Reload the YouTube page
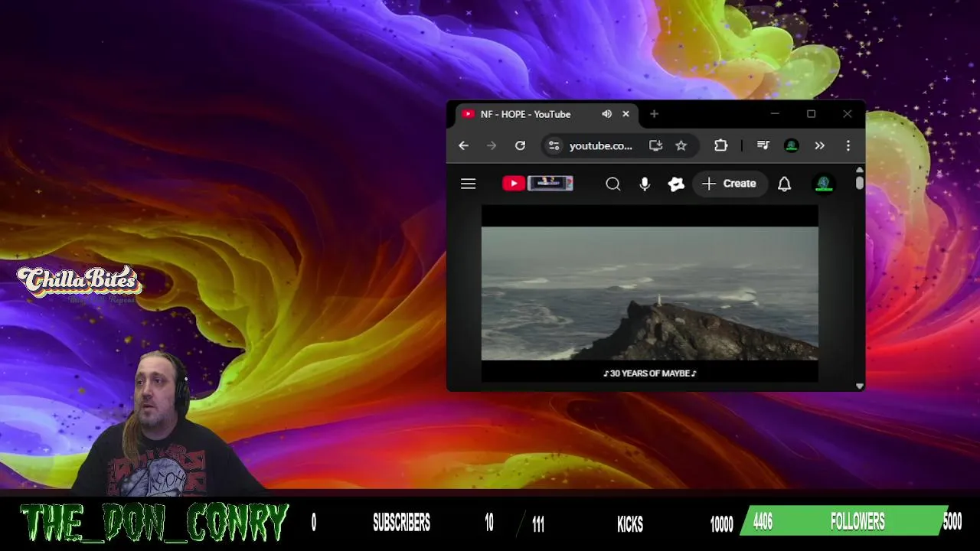The height and width of the screenshot is (551, 980). coord(520,145)
